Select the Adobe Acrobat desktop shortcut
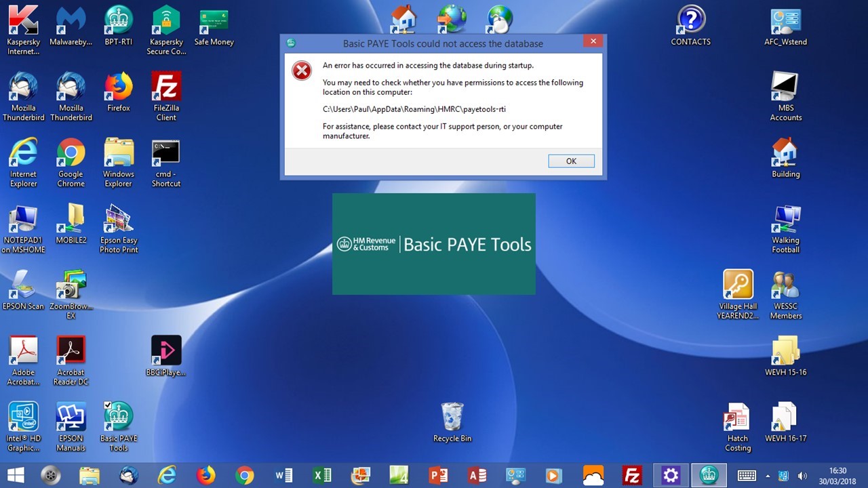 tap(24, 361)
